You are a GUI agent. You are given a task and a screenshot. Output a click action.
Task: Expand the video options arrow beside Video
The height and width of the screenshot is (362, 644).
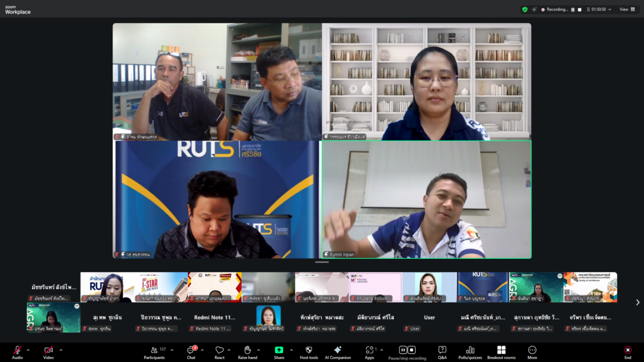(60, 349)
